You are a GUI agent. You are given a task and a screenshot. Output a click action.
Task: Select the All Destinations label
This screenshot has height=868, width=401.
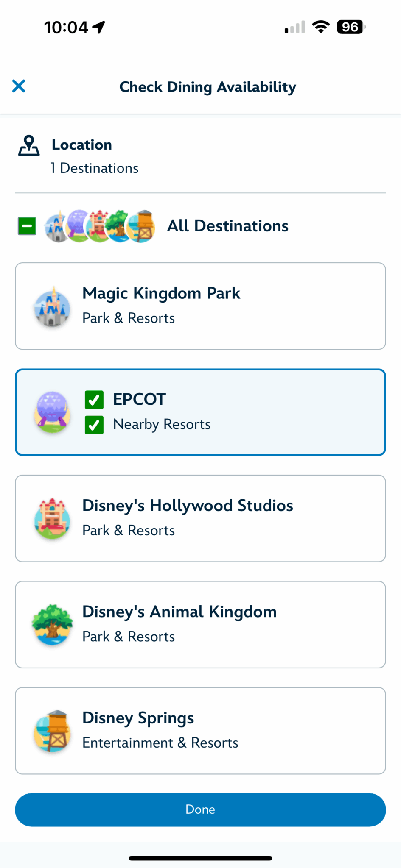228,226
